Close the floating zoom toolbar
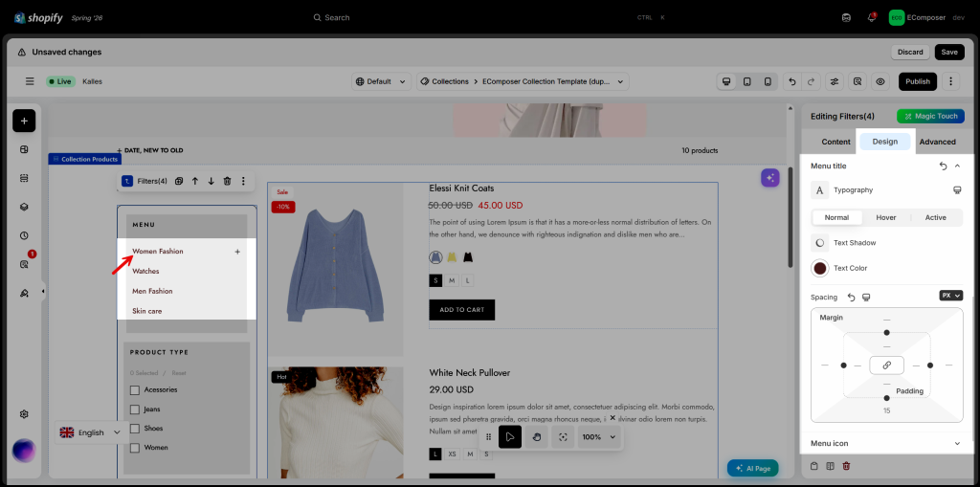The image size is (980, 487). (x=612, y=417)
